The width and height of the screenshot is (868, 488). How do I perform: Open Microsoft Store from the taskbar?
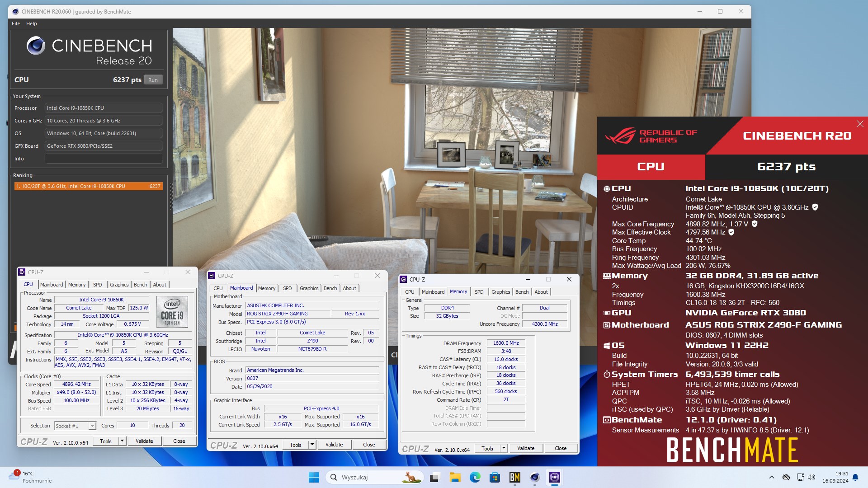click(495, 477)
